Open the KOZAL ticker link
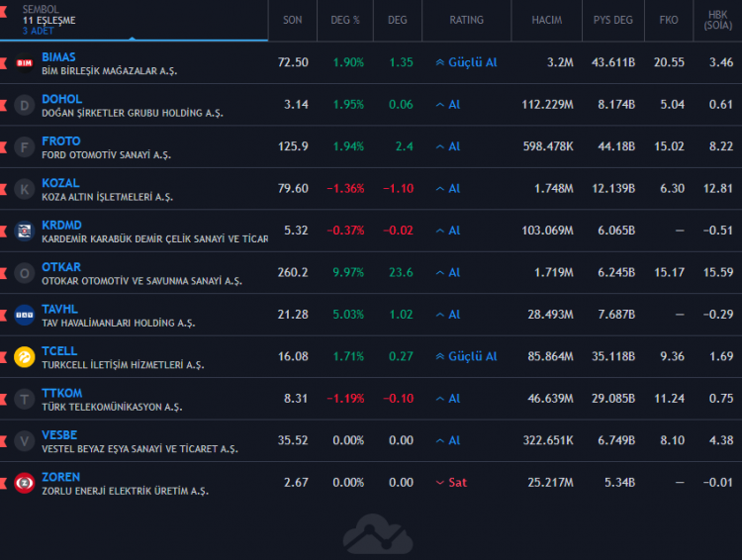Image resolution: width=742 pixels, height=560 pixels. pos(60,183)
